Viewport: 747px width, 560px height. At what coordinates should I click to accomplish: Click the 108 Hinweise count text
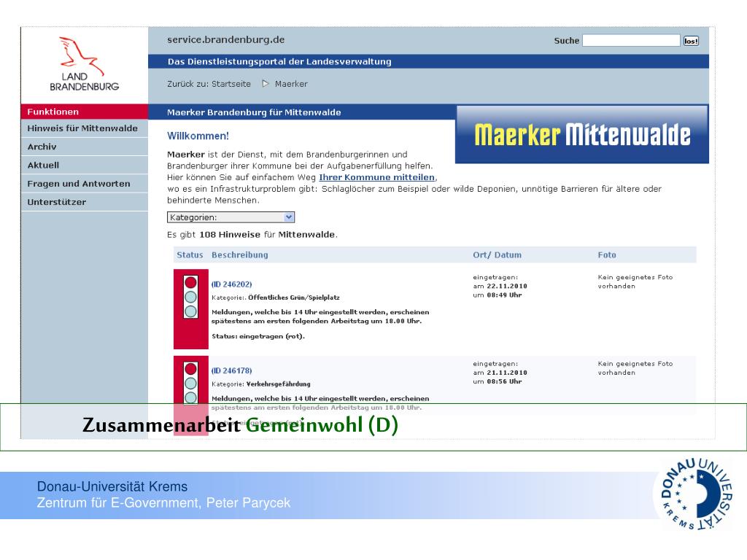coord(230,234)
